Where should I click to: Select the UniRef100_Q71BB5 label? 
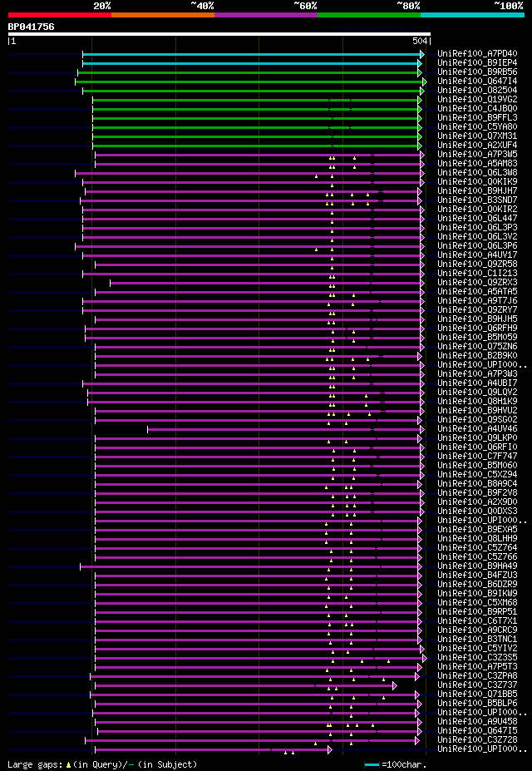477,694
